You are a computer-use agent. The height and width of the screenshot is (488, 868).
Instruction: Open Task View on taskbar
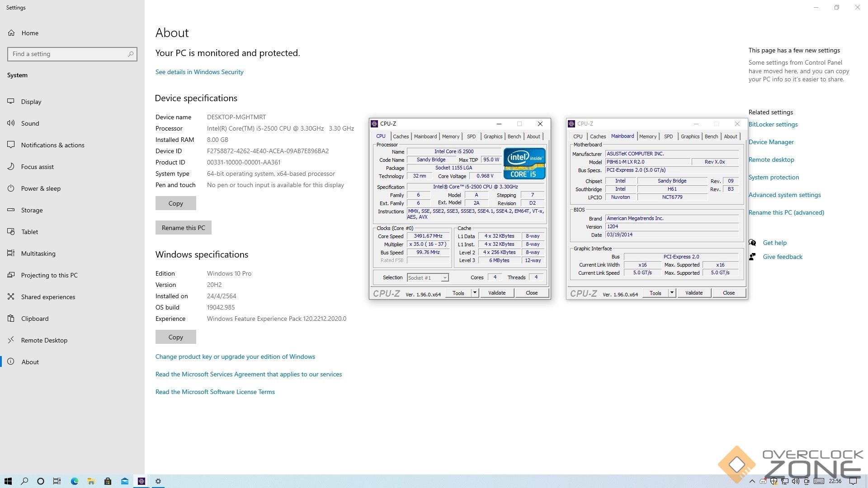57,481
